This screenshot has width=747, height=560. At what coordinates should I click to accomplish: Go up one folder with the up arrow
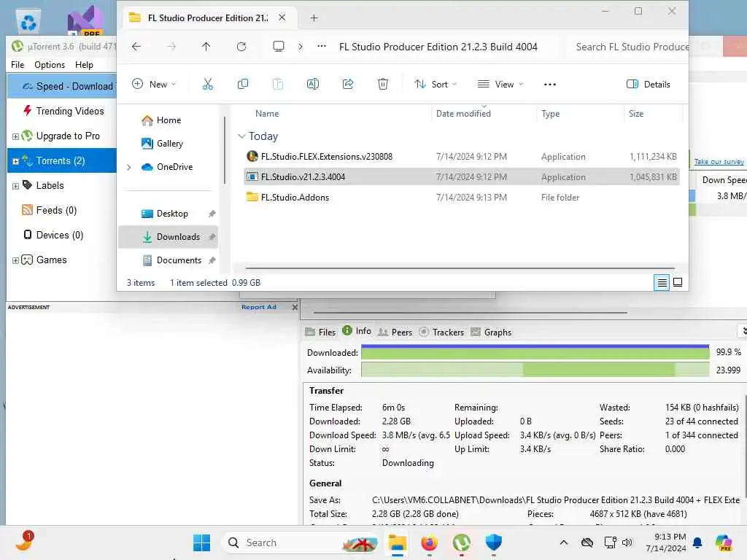pos(206,46)
